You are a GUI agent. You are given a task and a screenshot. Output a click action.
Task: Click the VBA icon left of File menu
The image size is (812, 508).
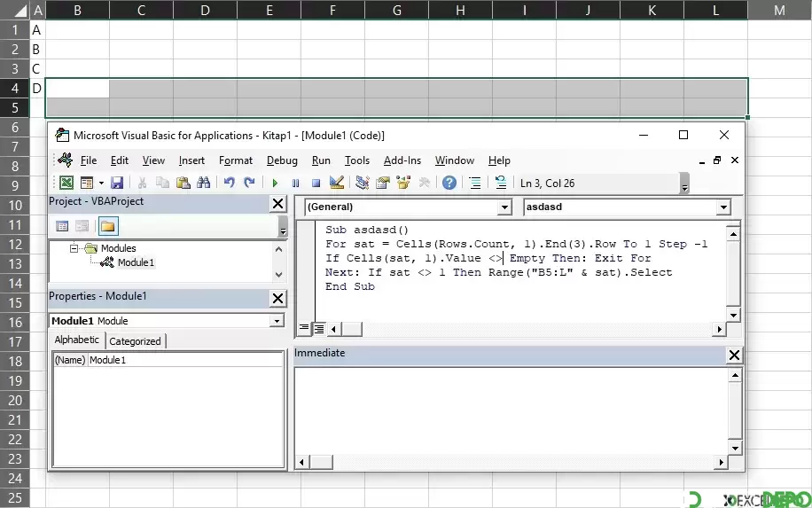(66, 160)
